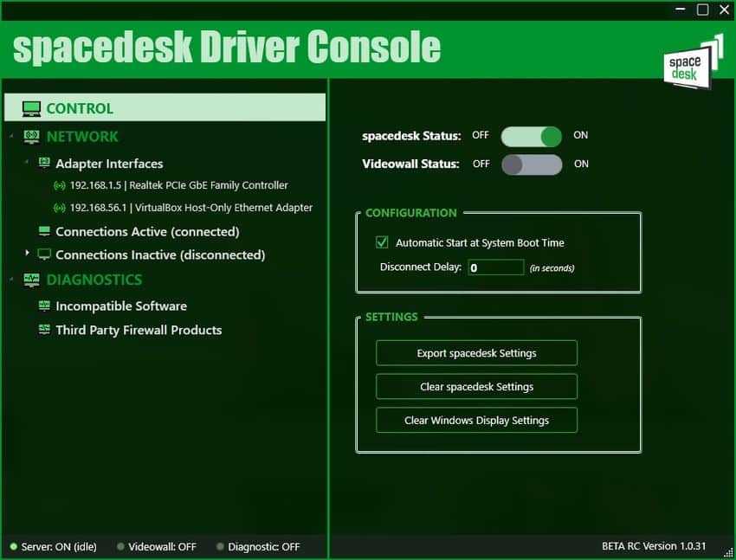Image resolution: width=736 pixels, height=560 pixels.
Task: Select the Realtek PCIe GbE Family Controller adapter
Action: click(179, 185)
